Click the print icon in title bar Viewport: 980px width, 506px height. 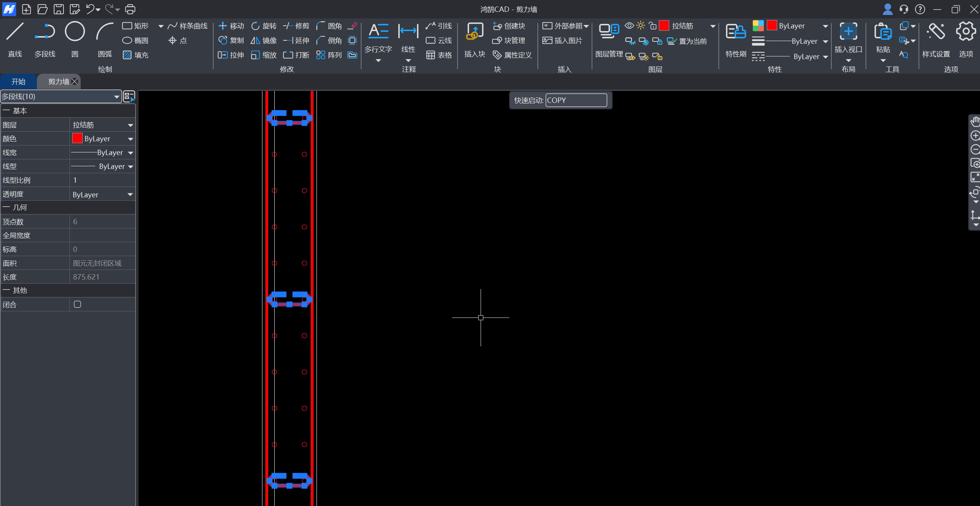[130, 9]
